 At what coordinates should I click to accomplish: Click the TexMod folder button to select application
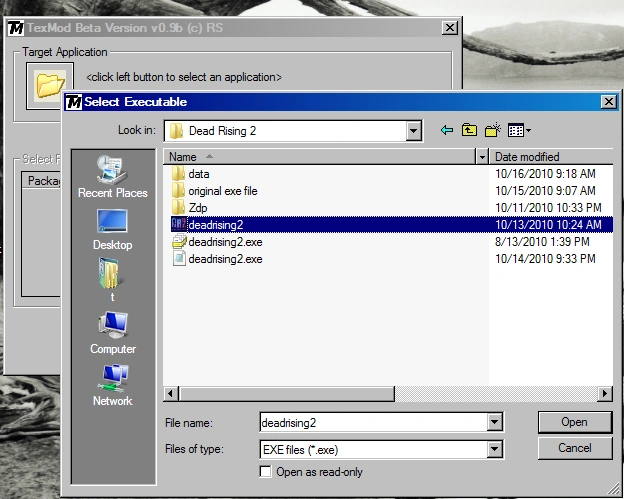pos(50,86)
